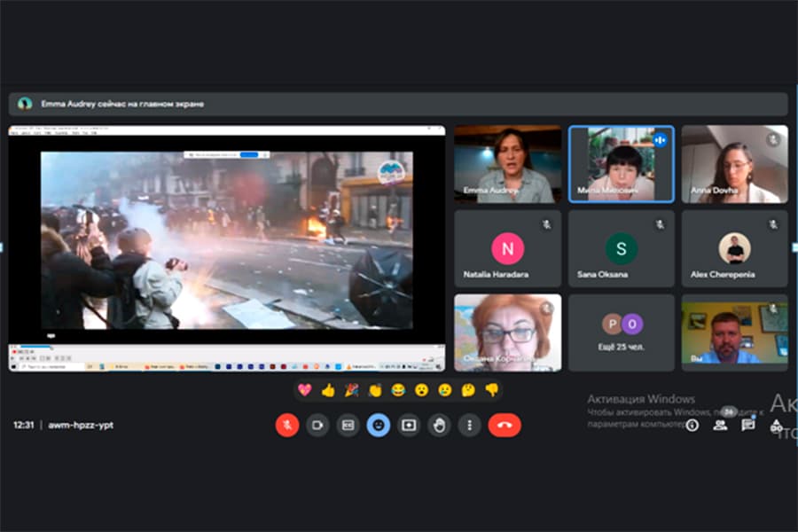Open the chat messages panel
Viewport: 798px width, 532px height.
coord(748,425)
